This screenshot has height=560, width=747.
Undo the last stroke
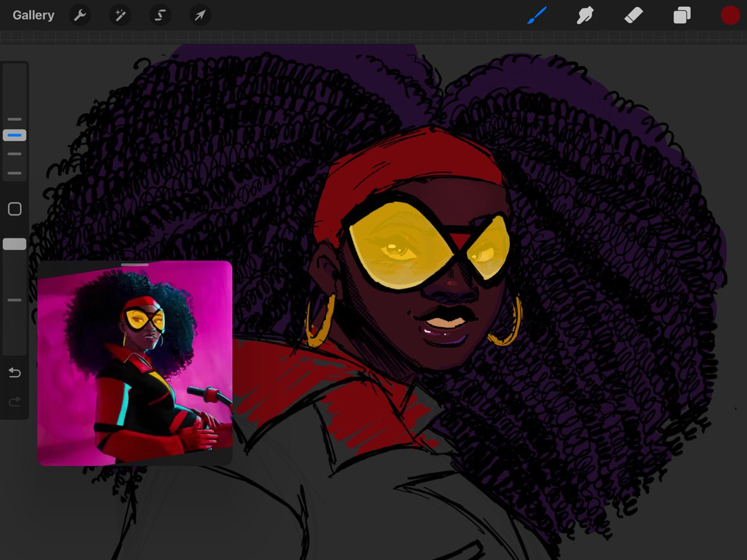click(14, 373)
